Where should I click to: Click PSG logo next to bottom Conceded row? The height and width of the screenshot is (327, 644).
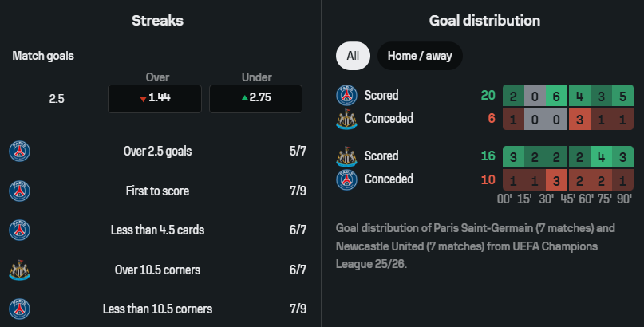coord(346,179)
